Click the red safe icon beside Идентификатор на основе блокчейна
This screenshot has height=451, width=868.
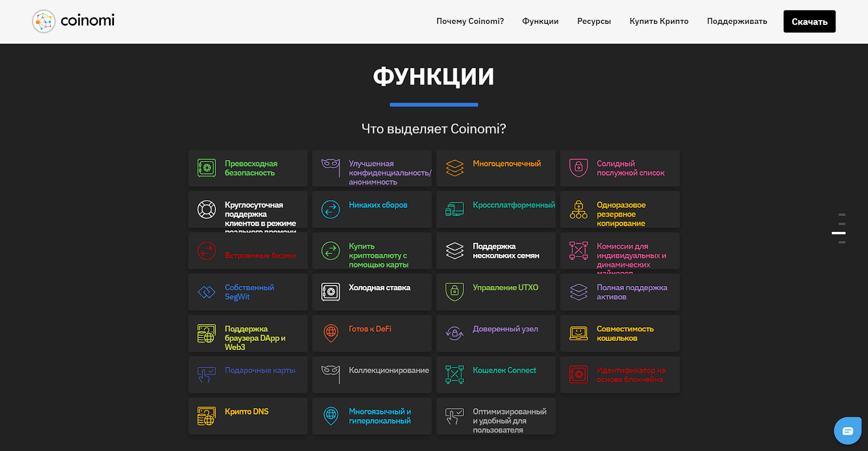(579, 374)
